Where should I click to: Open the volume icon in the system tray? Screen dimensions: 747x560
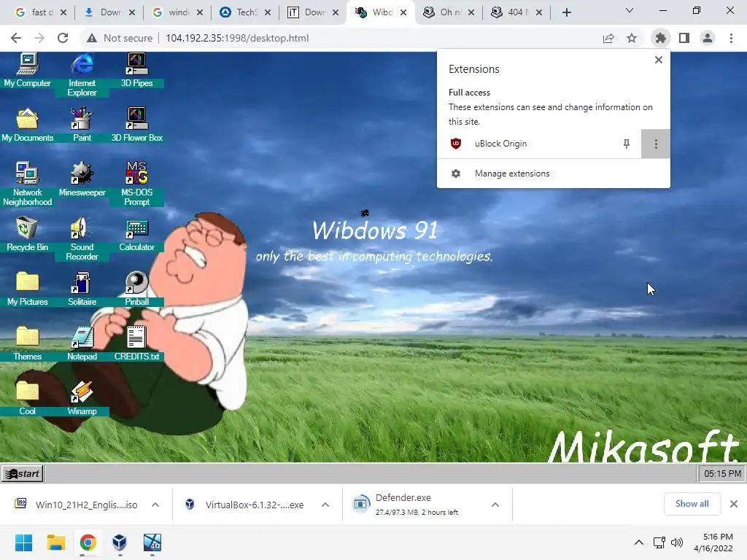point(676,542)
